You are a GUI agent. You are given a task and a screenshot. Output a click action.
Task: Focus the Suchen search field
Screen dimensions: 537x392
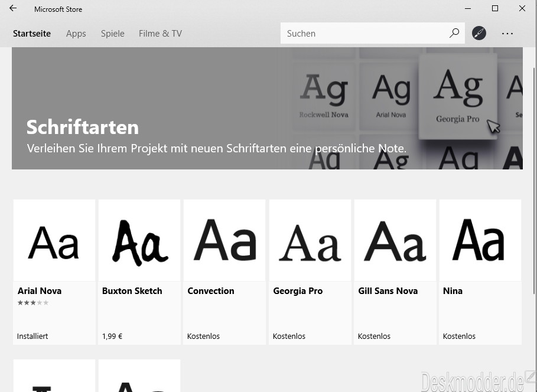pyautogui.click(x=373, y=33)
